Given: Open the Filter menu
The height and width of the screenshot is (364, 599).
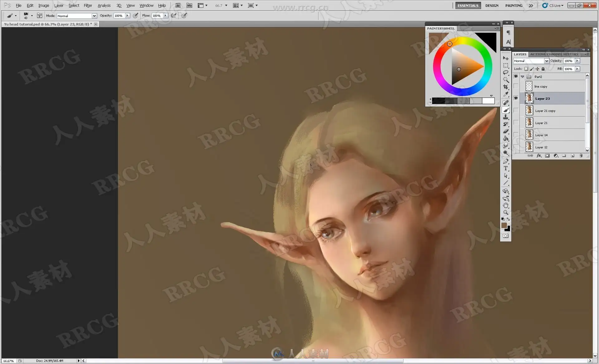Looking at the screenshot, I should (88, 5).
